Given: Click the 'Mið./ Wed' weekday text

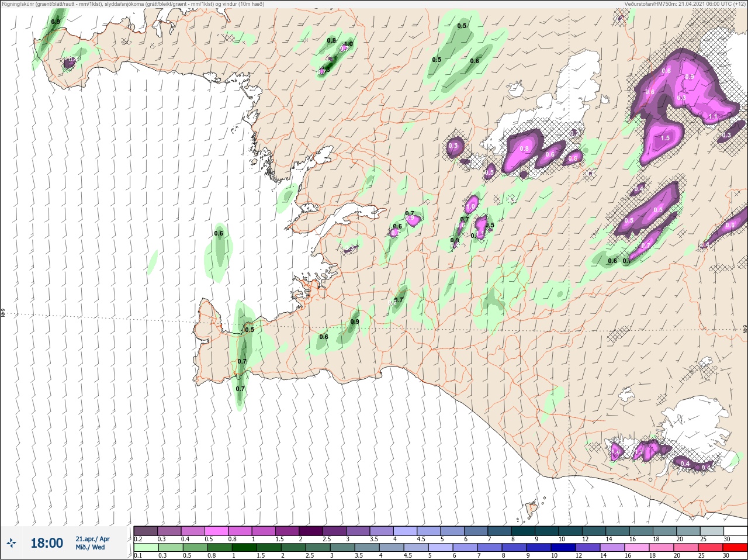Looking at the screenshot, I should tap(91, 547).
